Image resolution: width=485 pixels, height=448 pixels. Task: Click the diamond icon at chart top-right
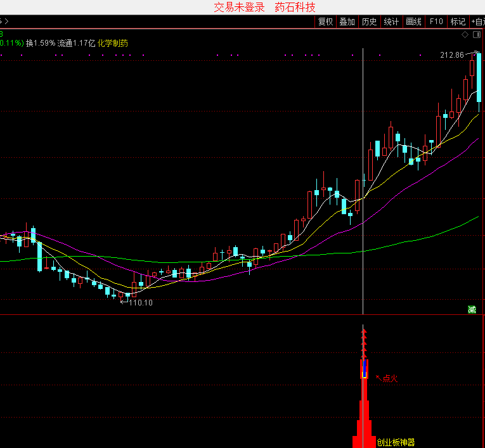(465, 34)
